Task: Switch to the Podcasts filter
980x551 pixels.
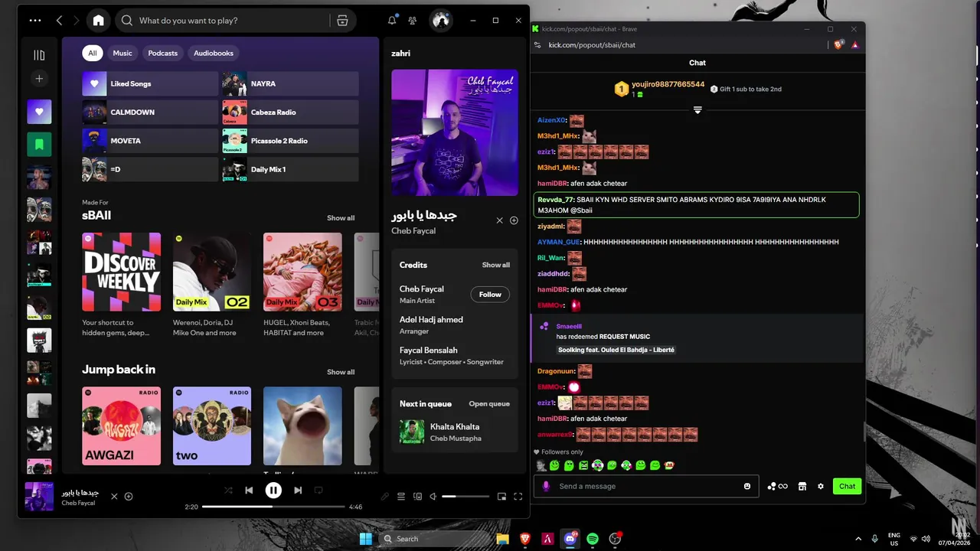Action: [162, 53]
